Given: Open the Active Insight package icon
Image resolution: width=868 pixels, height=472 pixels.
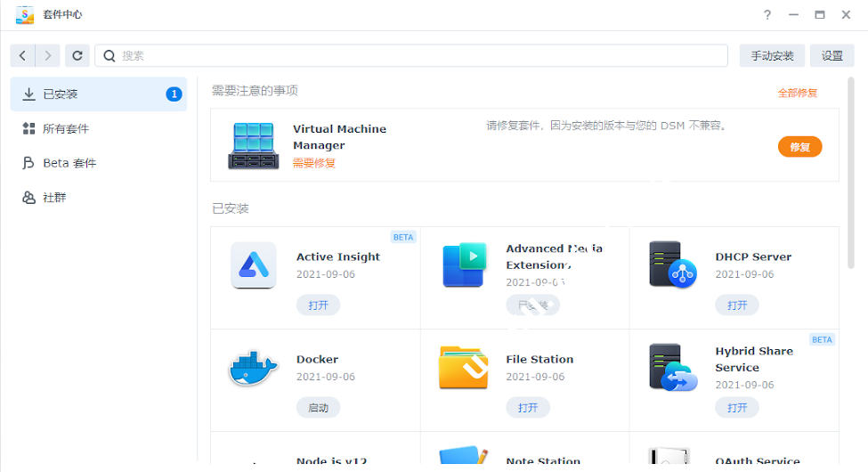Looking at the screenshot, I should point(254,265).
